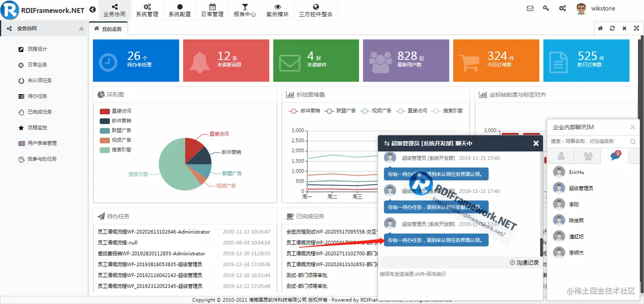Click the refresh icon in tab toolbar

click(612, 28)
